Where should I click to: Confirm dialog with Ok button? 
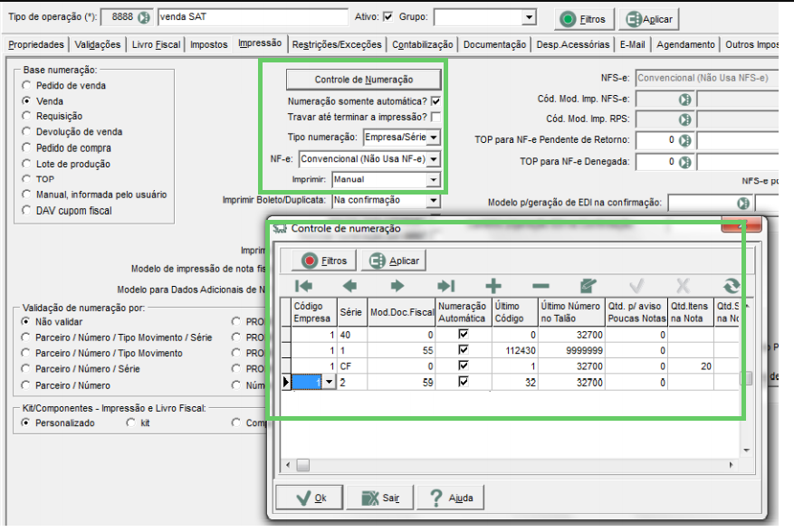(x=310, y=498)
